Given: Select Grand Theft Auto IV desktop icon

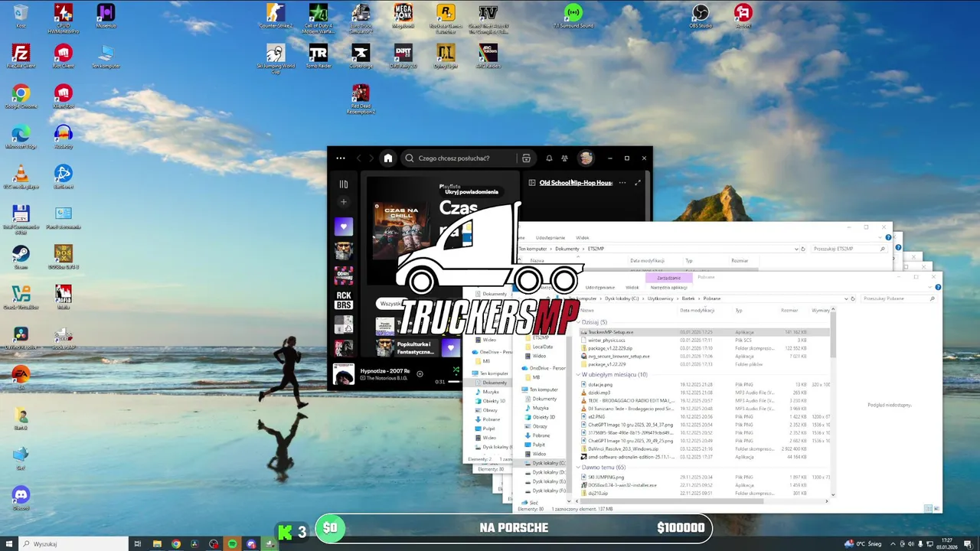Looking at the screenshot, I should coord(488,18).
